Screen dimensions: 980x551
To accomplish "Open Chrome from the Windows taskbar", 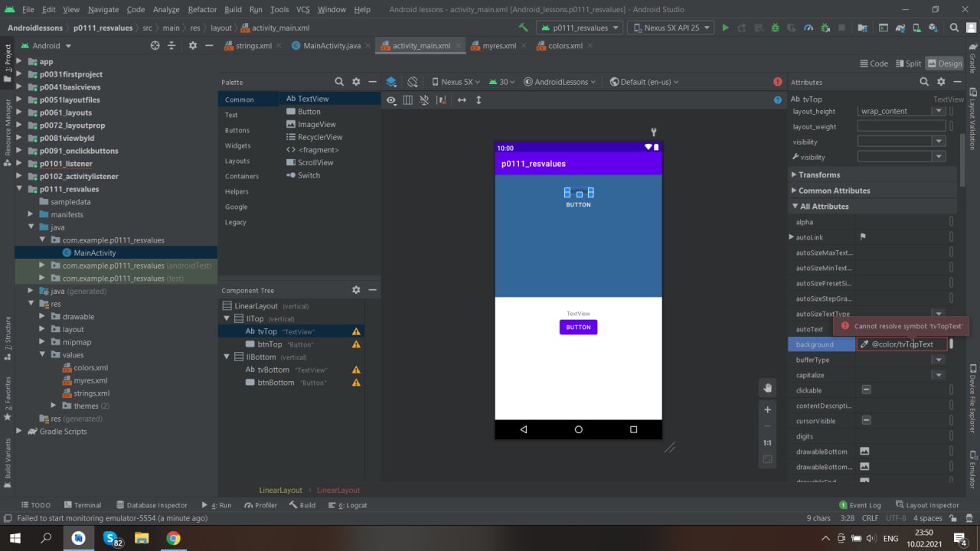I will click(x=173, y=539).
